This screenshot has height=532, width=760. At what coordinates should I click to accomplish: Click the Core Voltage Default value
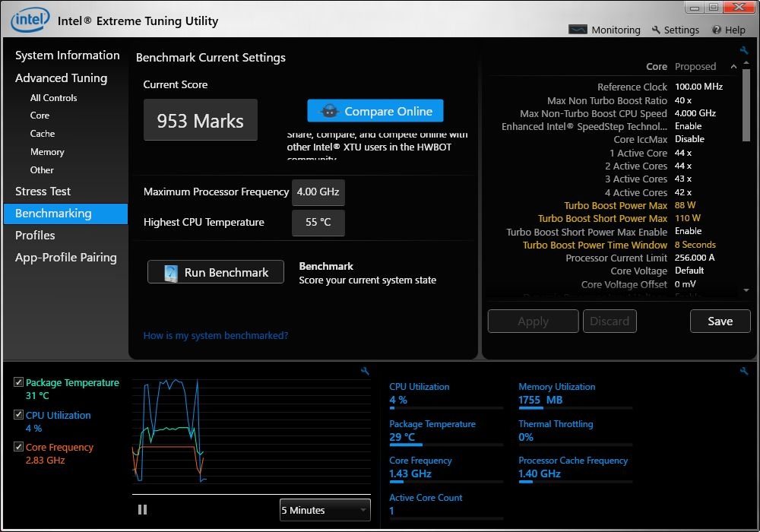tap(689, 271)
